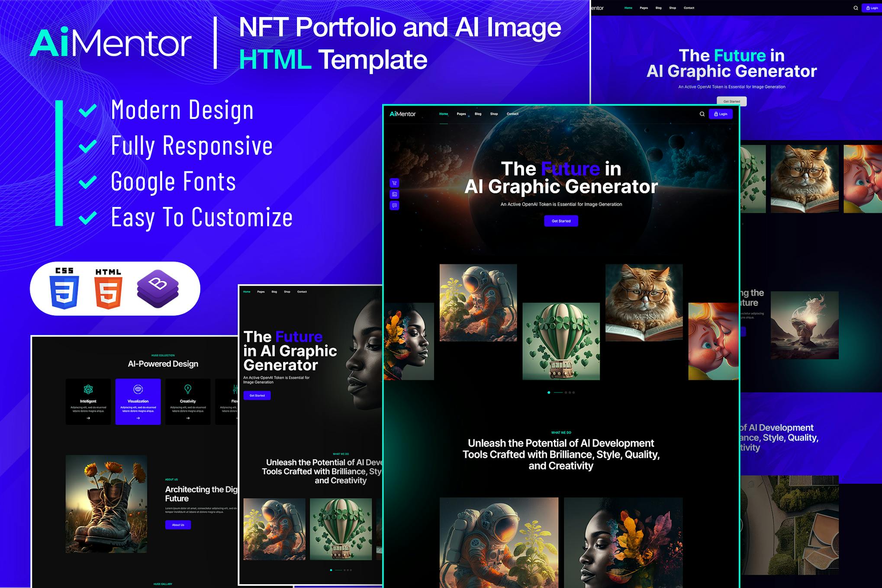Click first carousel dot under gallery
Viewport: 882px width, 588px height.
coord(549,392)
